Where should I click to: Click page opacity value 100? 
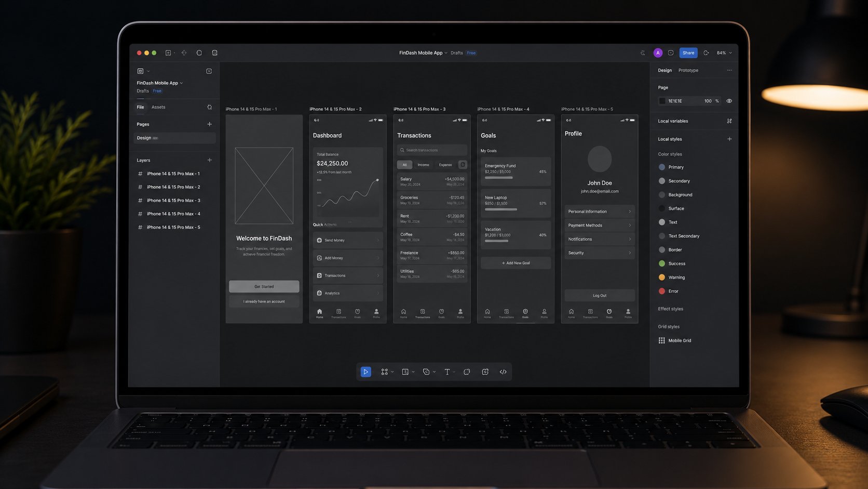[708, 101]
